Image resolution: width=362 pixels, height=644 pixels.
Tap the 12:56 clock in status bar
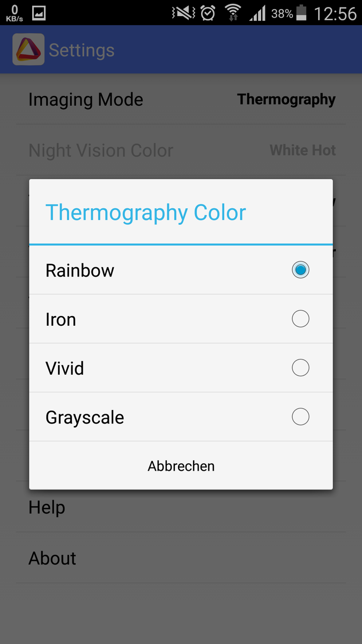335,13
